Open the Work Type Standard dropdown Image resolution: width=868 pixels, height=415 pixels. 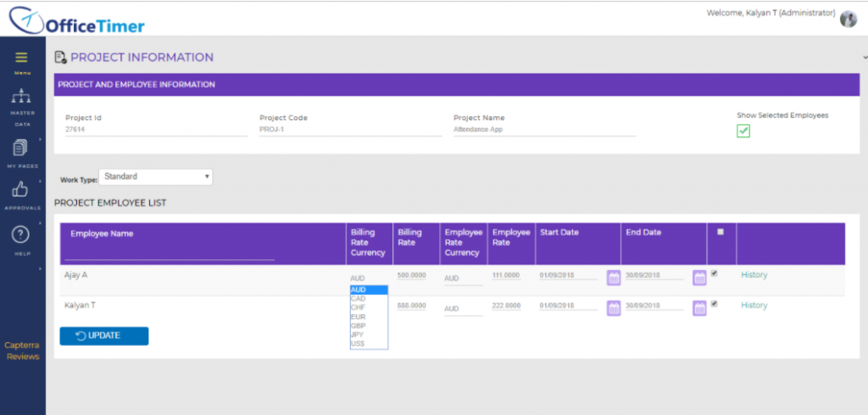click(156, 176)
